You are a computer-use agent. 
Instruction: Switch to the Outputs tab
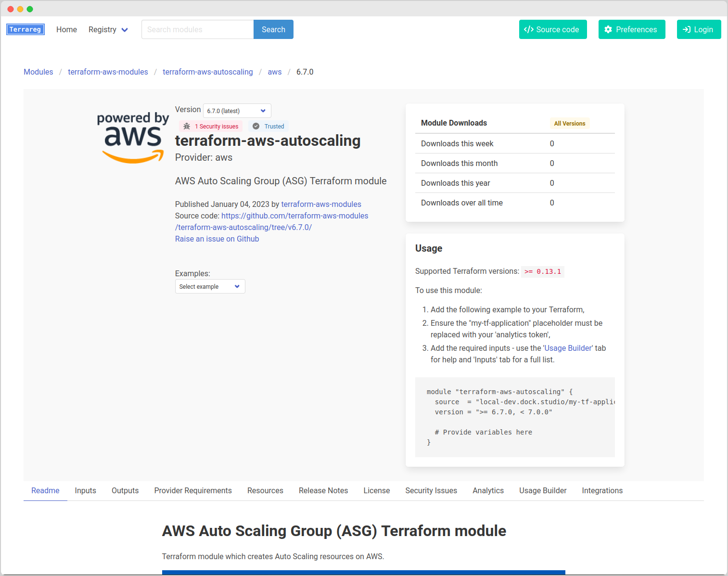[x=125, y=490]
